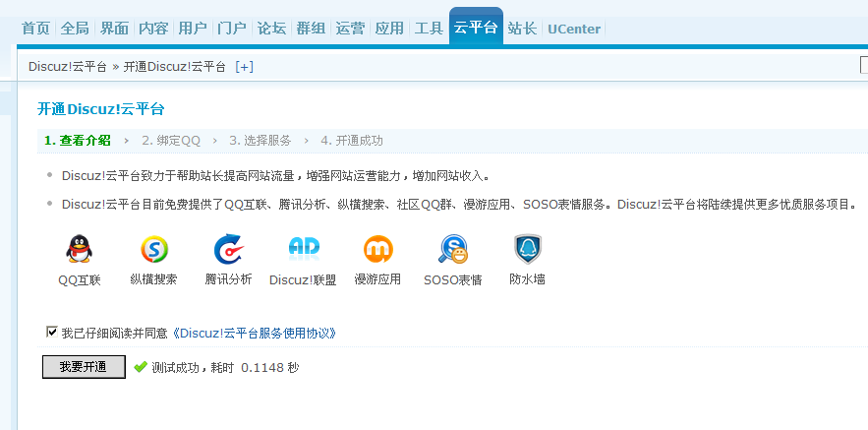Image resolution: width=868 pixels, height=430 pixels.
Task: Click the Discuz!联盟 AD icon
Action: click(304, 249)
